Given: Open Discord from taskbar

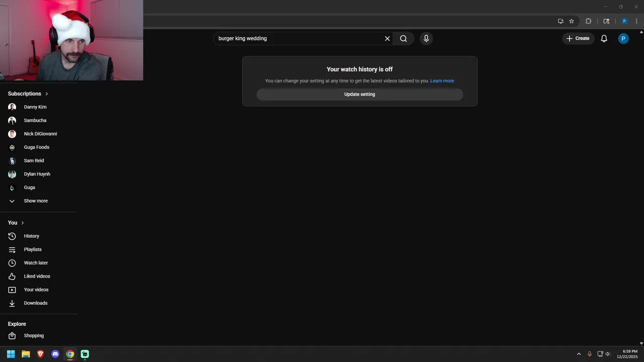Looking at the screenshot, I should point(55,354).
